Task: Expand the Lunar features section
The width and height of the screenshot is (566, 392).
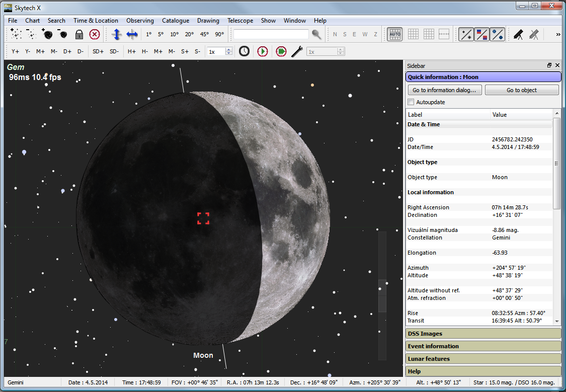Action: (x=483, y=359)
